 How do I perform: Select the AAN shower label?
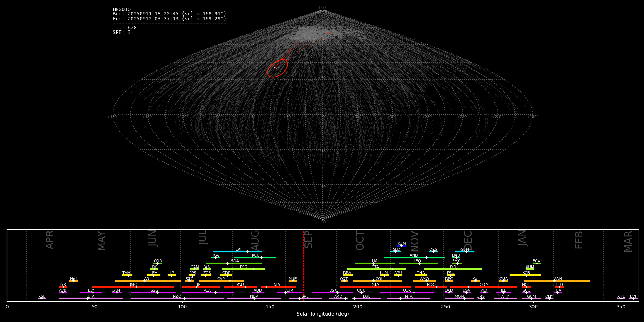point(558,279)
